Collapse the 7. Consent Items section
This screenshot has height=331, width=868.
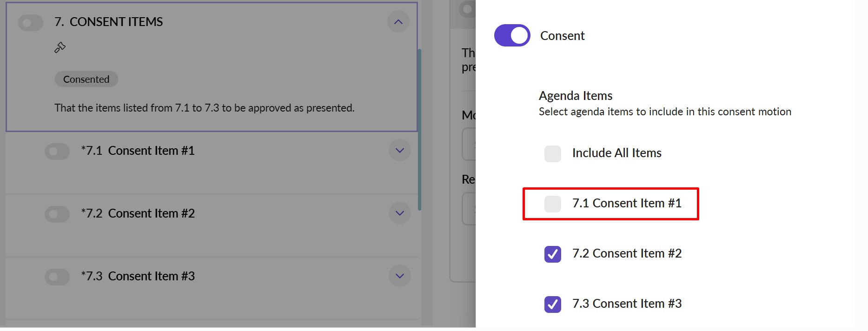398,22
